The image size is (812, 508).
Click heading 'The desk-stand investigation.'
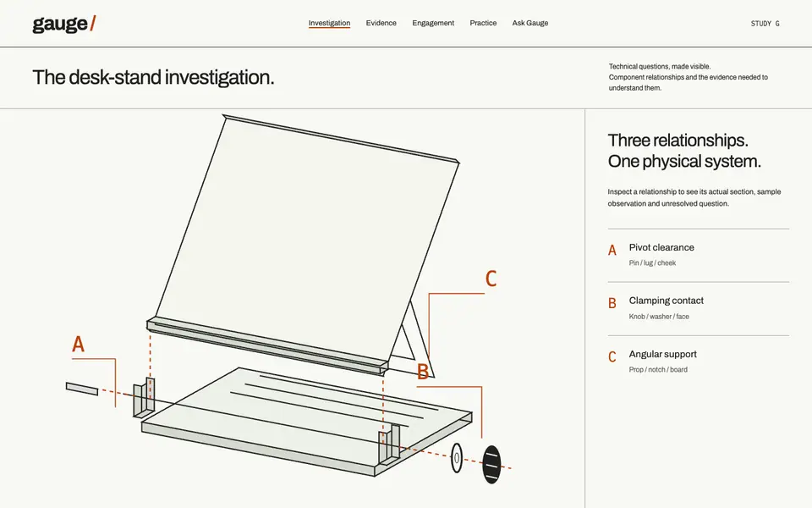[153, 77]
